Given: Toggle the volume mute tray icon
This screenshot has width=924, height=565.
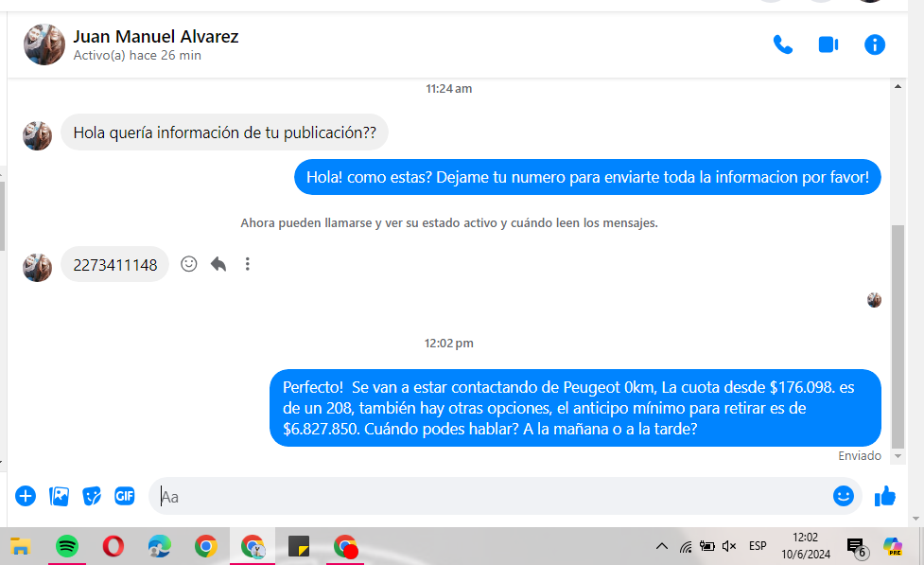Looking at the screenshot, I should click(x=729, y=546).
